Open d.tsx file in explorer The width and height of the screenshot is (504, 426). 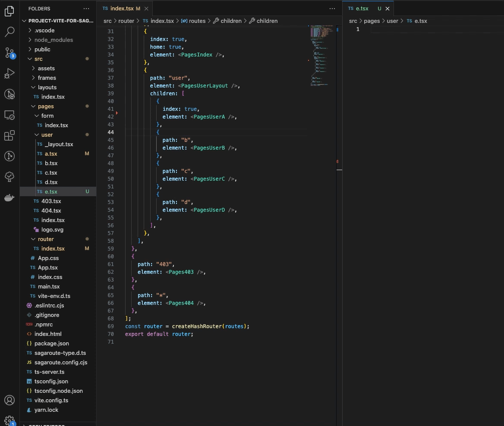click(58, 182)
